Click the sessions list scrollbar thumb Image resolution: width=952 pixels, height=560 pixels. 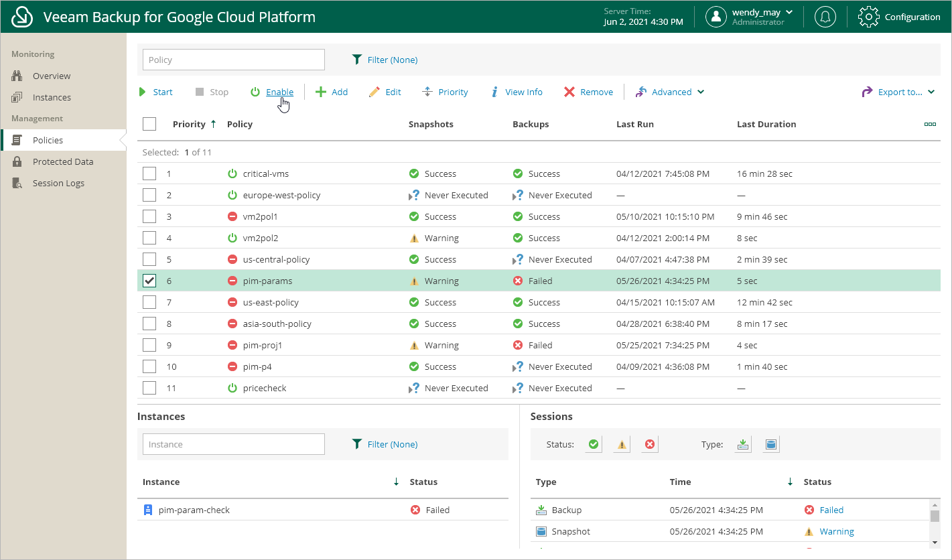[935, 516]
